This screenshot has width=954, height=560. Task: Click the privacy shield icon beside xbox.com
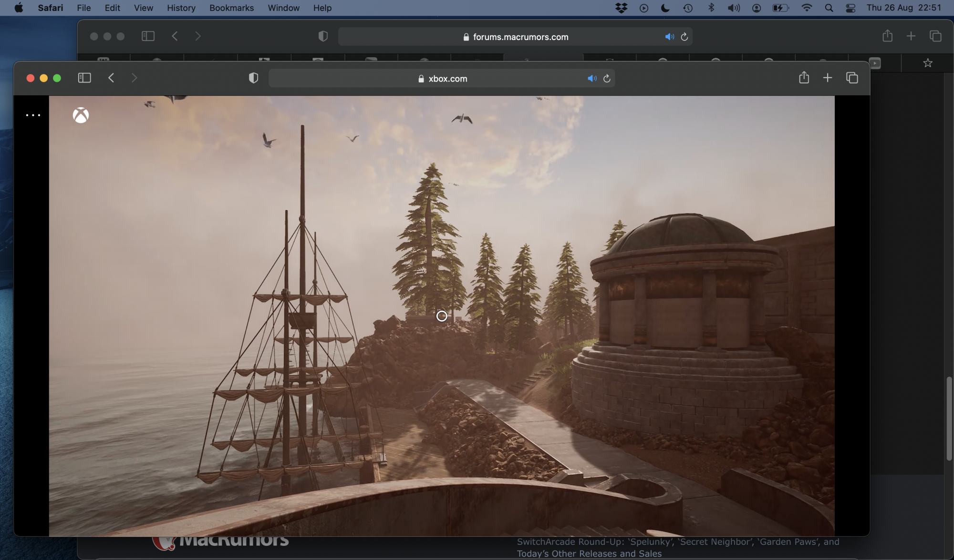253,78
